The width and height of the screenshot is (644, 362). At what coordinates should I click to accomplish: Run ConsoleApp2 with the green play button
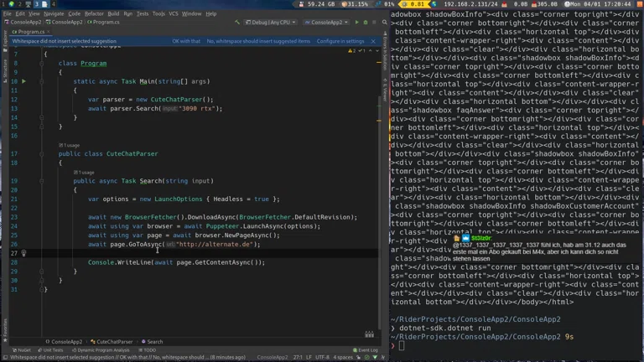(356, 22)
